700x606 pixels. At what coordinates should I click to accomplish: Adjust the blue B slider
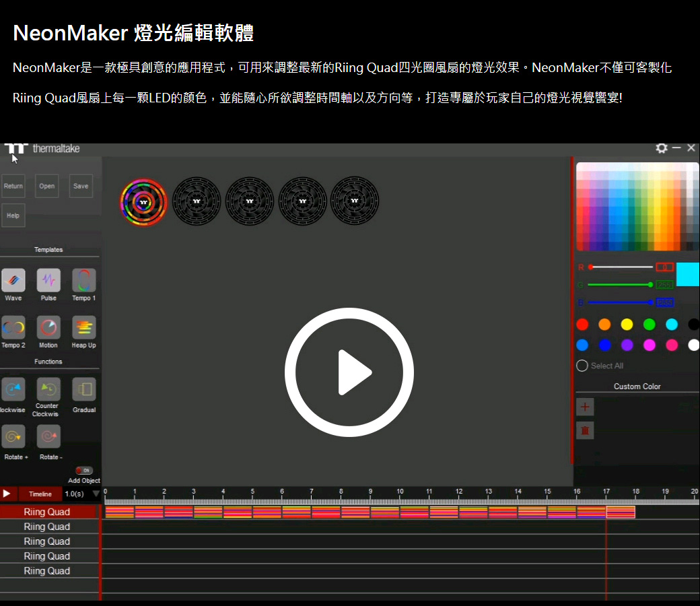click(620, 302)
